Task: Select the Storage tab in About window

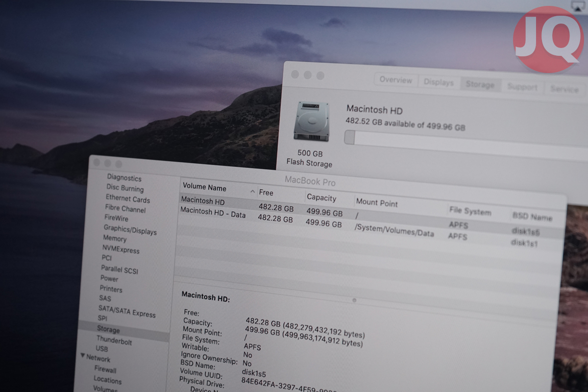Action: click(480, 85)
